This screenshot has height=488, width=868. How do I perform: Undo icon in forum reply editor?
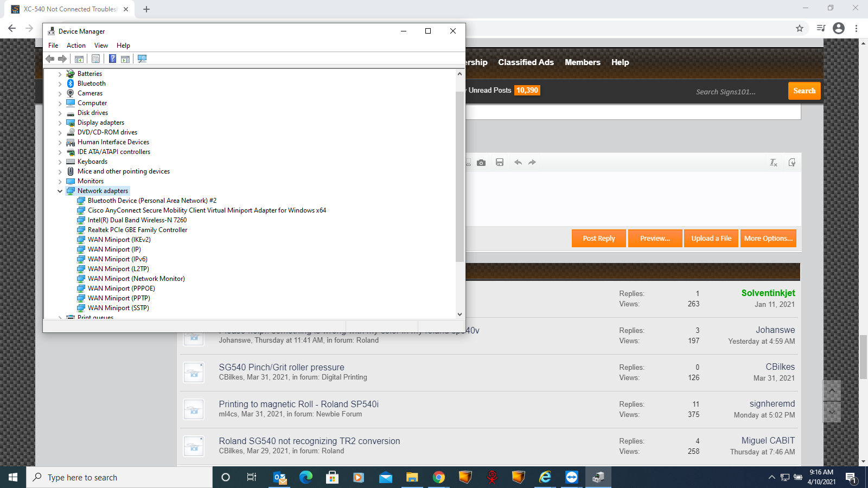click(518, 163)
